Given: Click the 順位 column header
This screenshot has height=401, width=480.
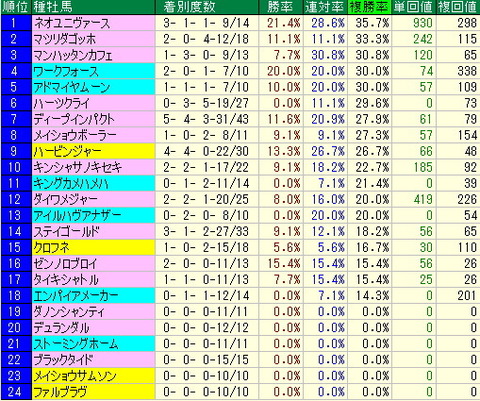Looking at the screenshot, I should click(15, 7).
